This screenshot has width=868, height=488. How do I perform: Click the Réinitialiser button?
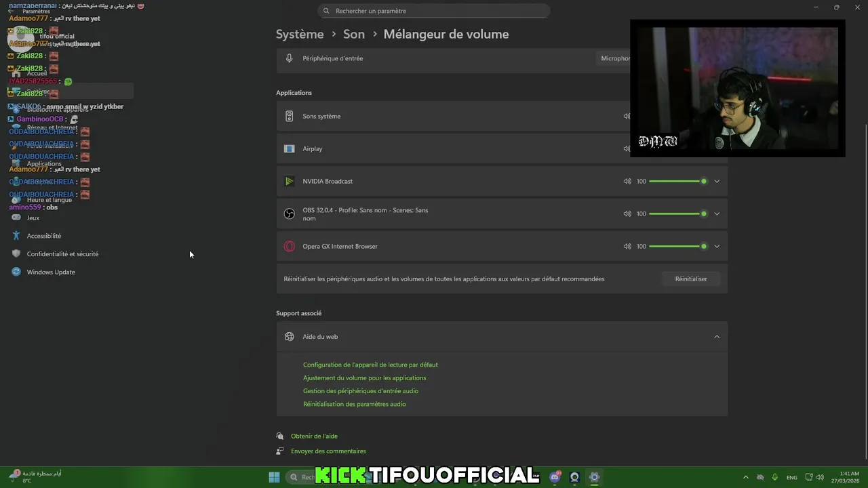[x=691, y=279]
